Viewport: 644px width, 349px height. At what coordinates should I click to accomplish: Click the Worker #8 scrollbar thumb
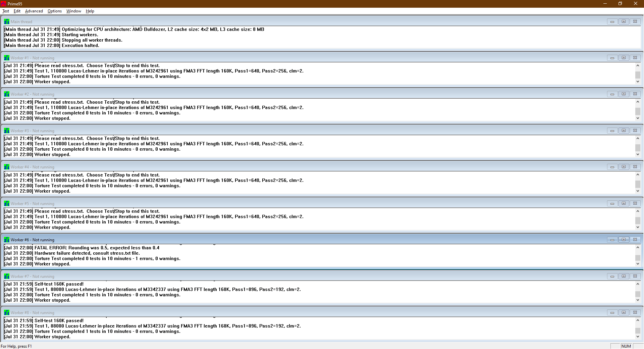point(638,331)
